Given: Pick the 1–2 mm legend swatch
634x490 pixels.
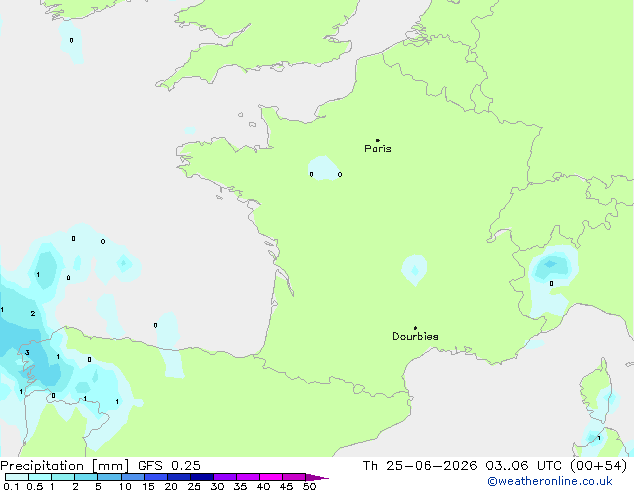Looking at the screenshot, I should pos(63,477).
